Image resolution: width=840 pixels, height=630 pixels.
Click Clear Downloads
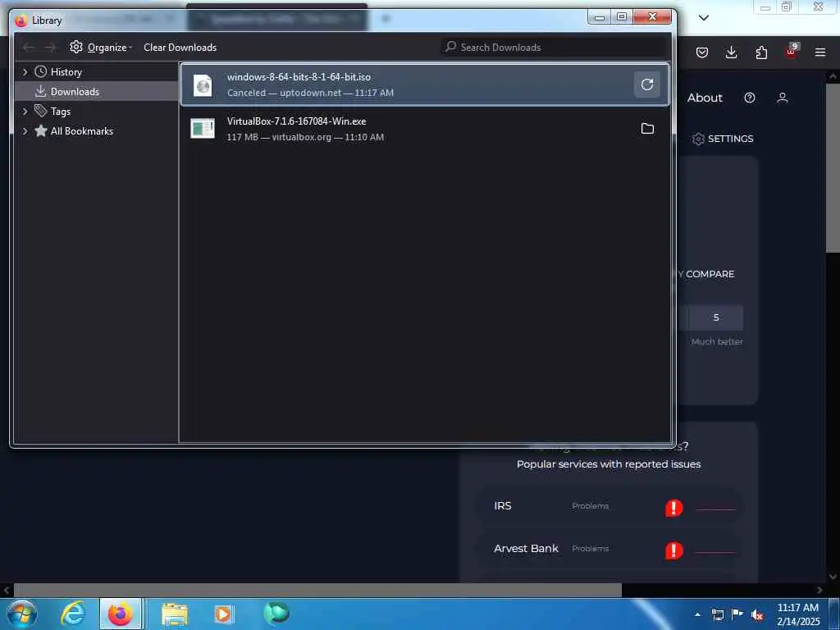pyautogui.click(x=180, y=47)
